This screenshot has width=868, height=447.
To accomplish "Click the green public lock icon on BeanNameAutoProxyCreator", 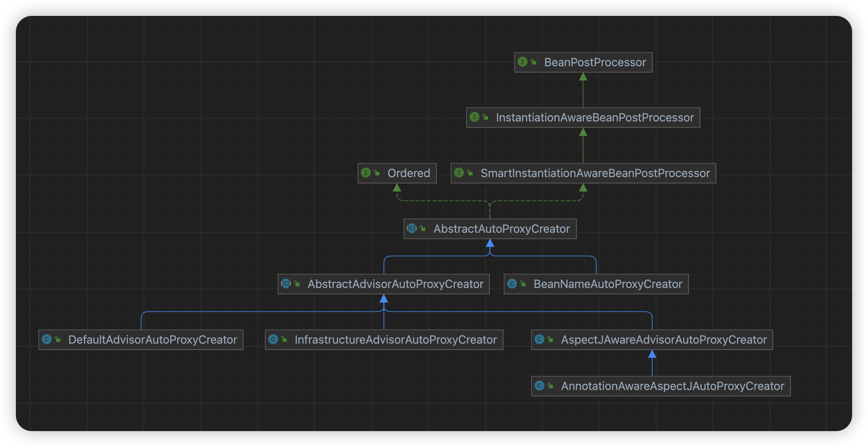I will (x=523, y=284).
